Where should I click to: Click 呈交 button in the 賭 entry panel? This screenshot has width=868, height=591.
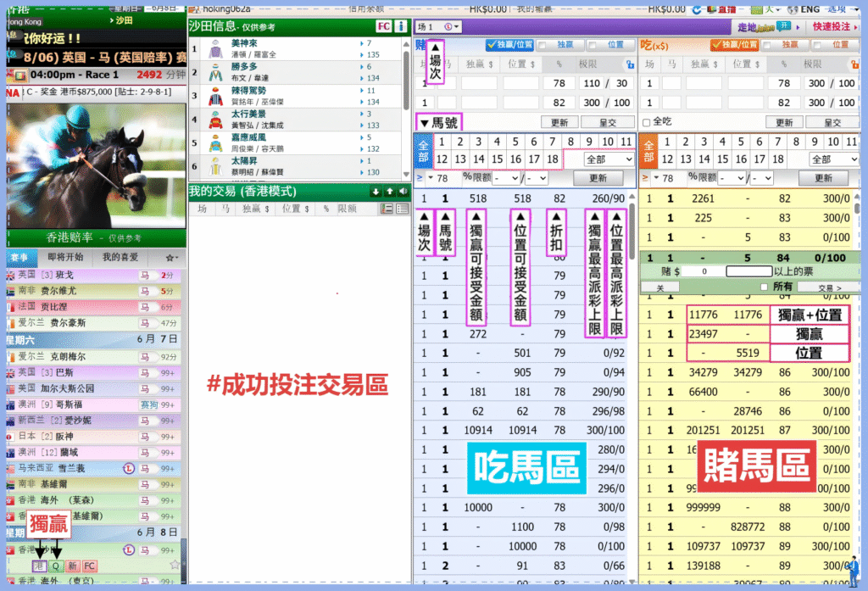(608, 122)
